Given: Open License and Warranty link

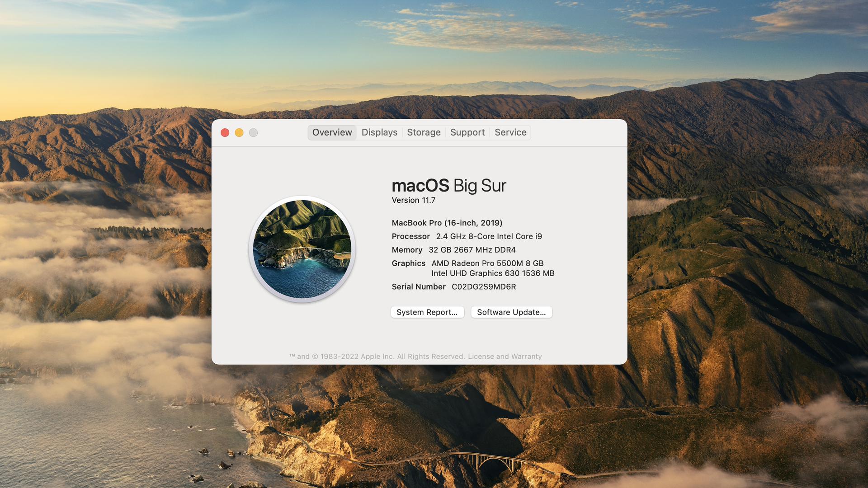Looking at the screenshot, I should point(505,357).
